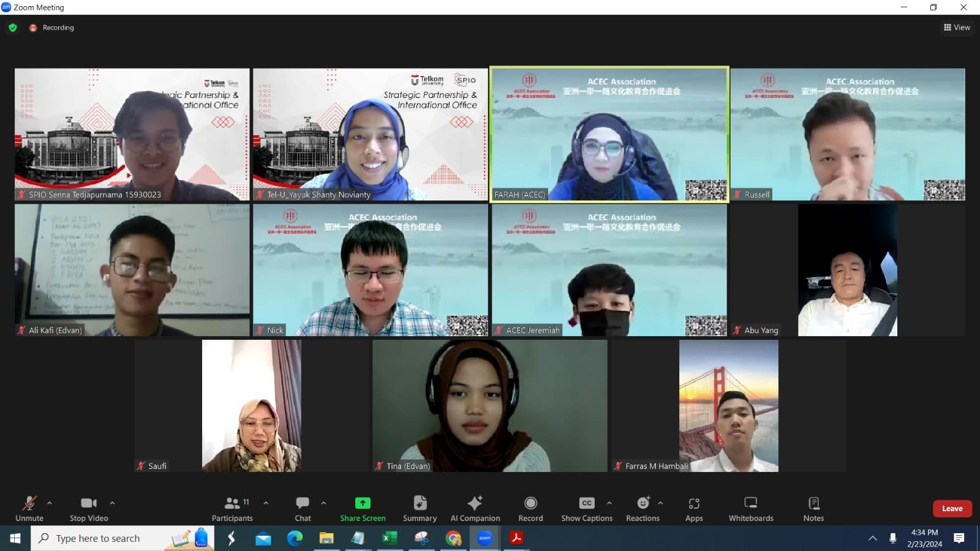Leave the meeting
This screenshot has width=980, height=551.
click(x=952, y=509)
